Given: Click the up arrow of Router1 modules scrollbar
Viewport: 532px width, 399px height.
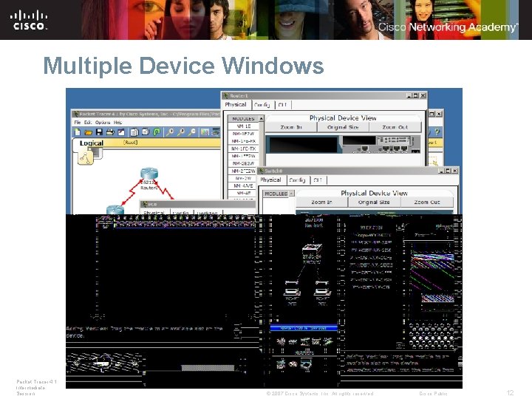Looking at the screenshot, I should tap(262, 119).
